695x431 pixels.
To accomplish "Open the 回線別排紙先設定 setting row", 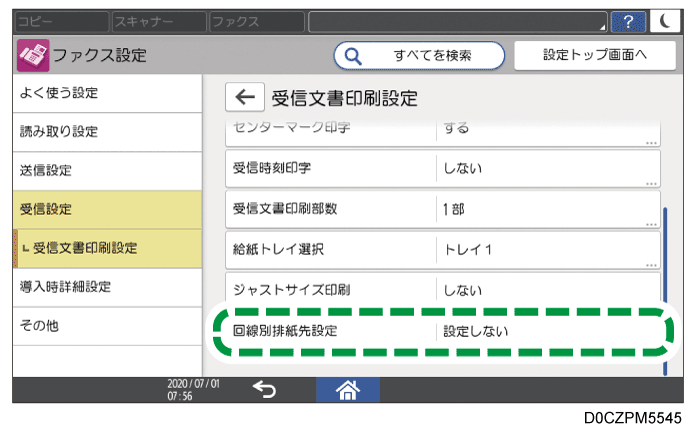I will (x=443, y=331).
